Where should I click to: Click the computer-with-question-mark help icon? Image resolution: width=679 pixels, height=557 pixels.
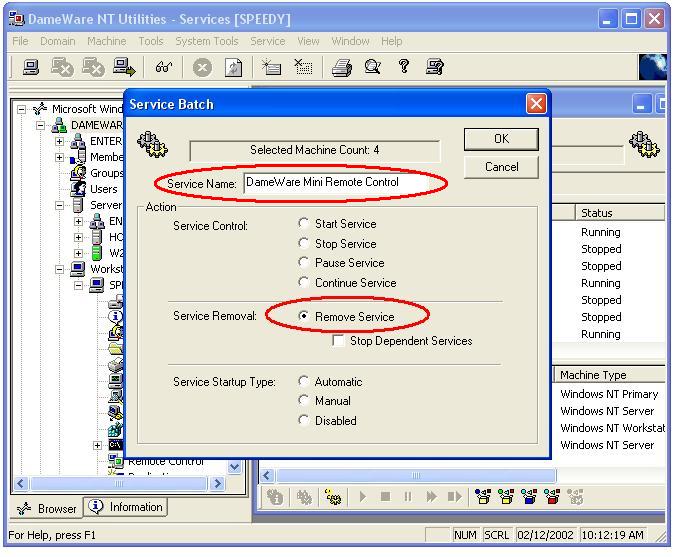pyautogui.click(x=434, y=67)
